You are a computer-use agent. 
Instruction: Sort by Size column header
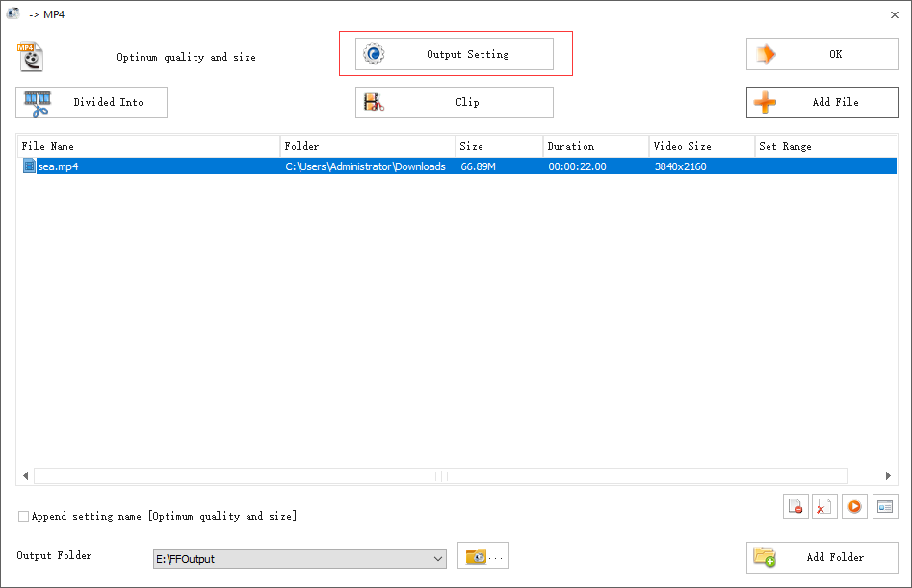coord(499,146)
